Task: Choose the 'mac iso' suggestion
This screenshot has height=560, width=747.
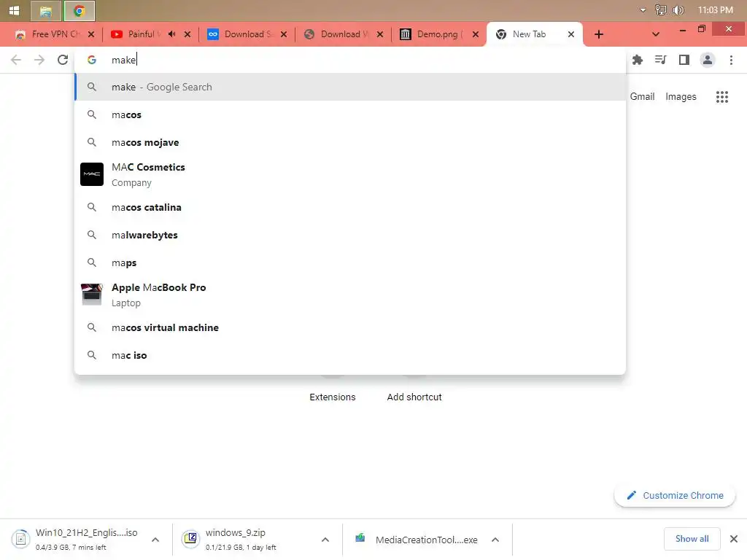Action: coord(350,355)
